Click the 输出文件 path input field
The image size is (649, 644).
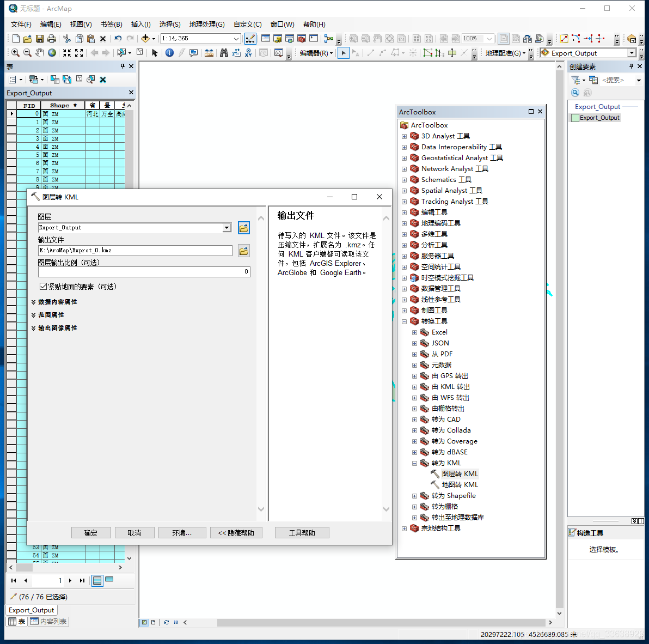(x=135, y=250)
